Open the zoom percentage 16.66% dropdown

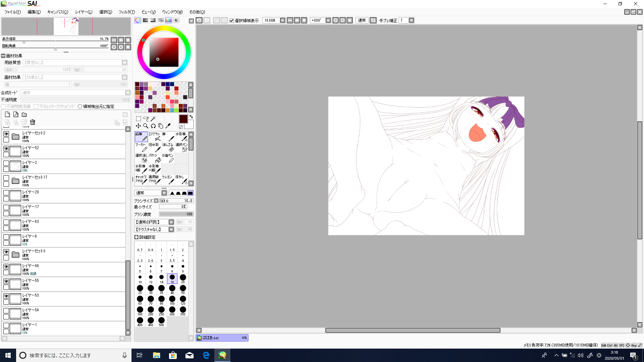click(x=282, y=20)
